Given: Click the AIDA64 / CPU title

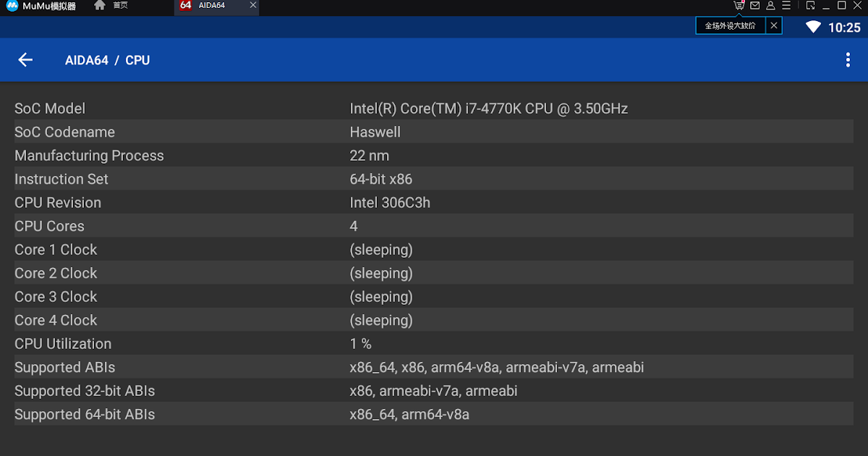Looking at the screenshot, I should [x=107, y=60].
